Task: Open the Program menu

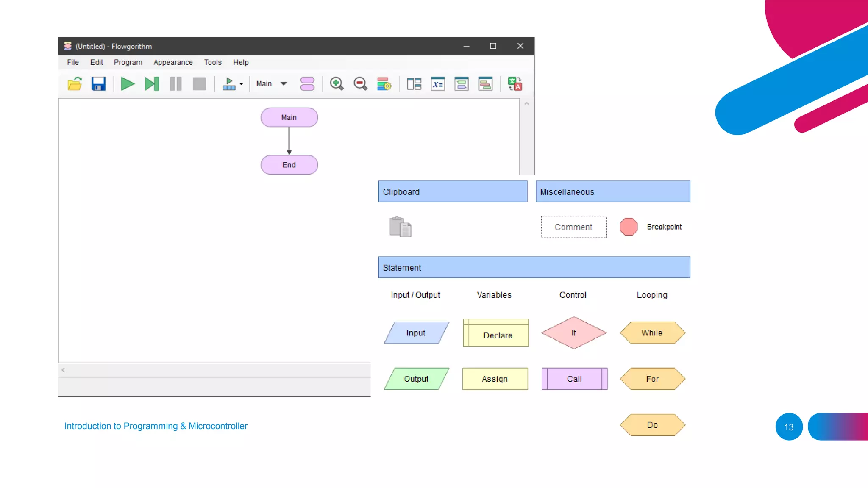Action: pyautogui.click(x=128, y=62)
